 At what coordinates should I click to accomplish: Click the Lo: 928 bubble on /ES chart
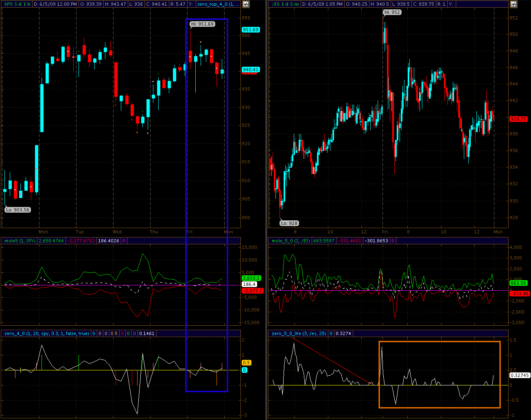pyautogui.click(x=289, y=223)
